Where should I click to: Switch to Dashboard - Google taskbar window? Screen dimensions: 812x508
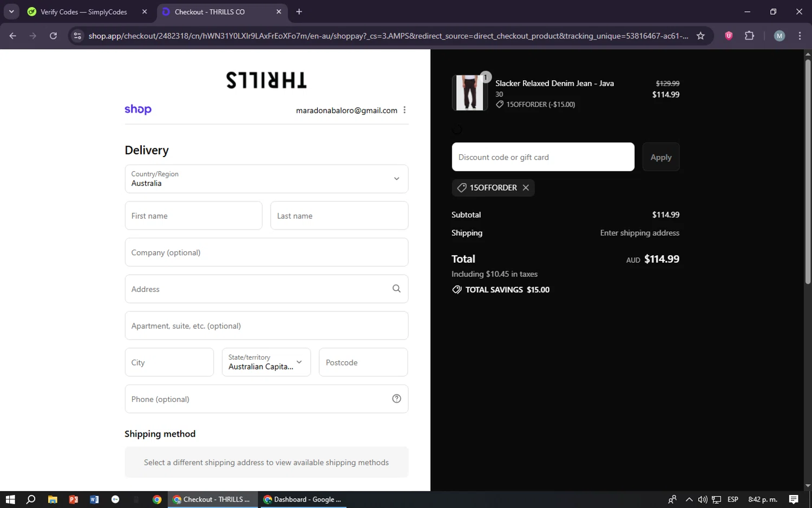tap(303, 499)
